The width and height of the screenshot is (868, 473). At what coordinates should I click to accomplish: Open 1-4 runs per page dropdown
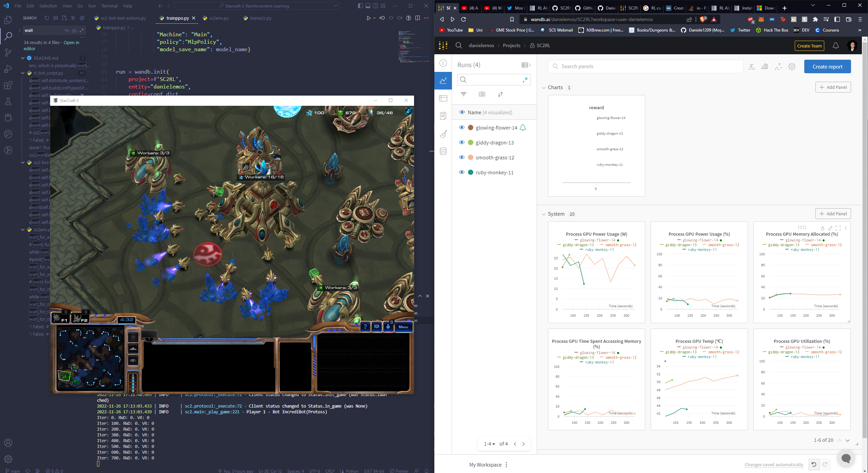pos(489,444)
